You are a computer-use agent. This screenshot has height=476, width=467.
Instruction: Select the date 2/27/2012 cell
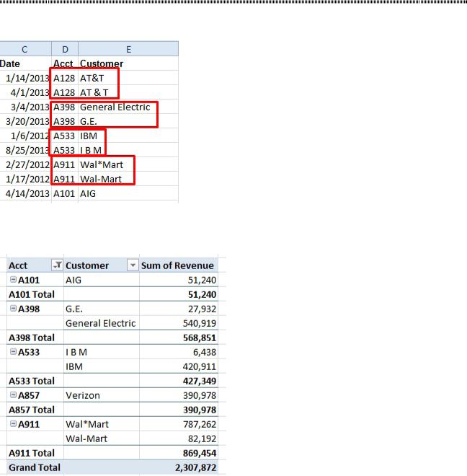25,164
